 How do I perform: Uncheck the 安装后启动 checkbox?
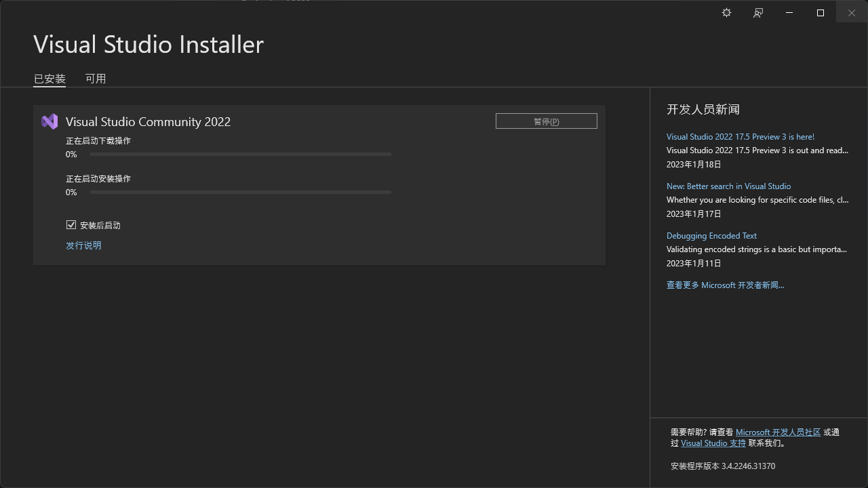(x=71, y=225)
